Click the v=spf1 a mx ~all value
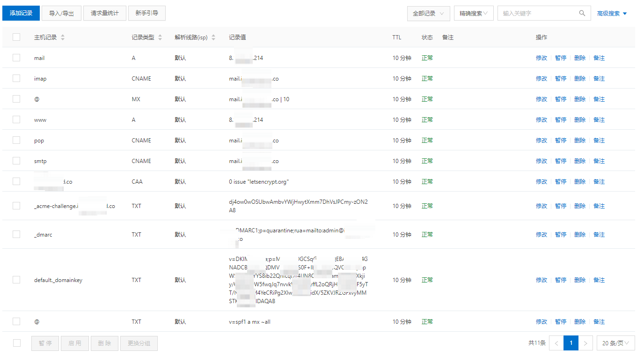Screen dimensions: 644x357 click(249, 322)
